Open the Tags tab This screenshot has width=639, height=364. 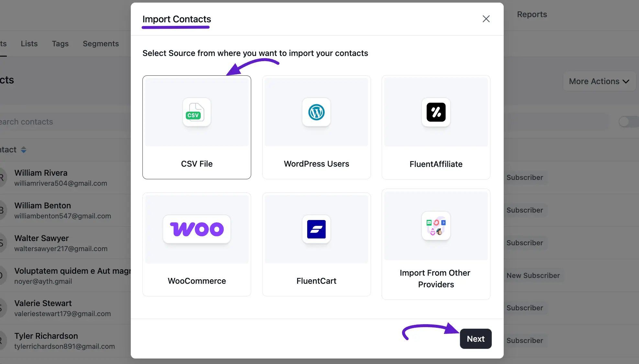tap(60, 44)
